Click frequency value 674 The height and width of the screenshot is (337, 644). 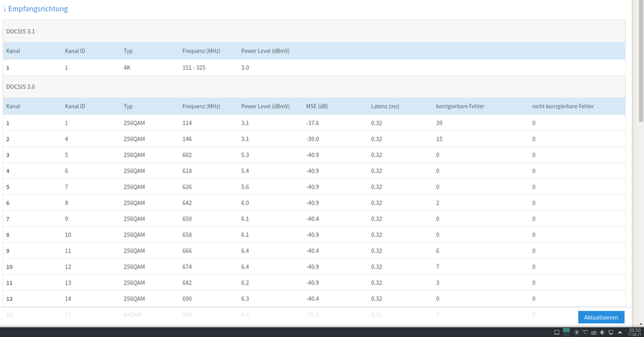tap(187, 267)
